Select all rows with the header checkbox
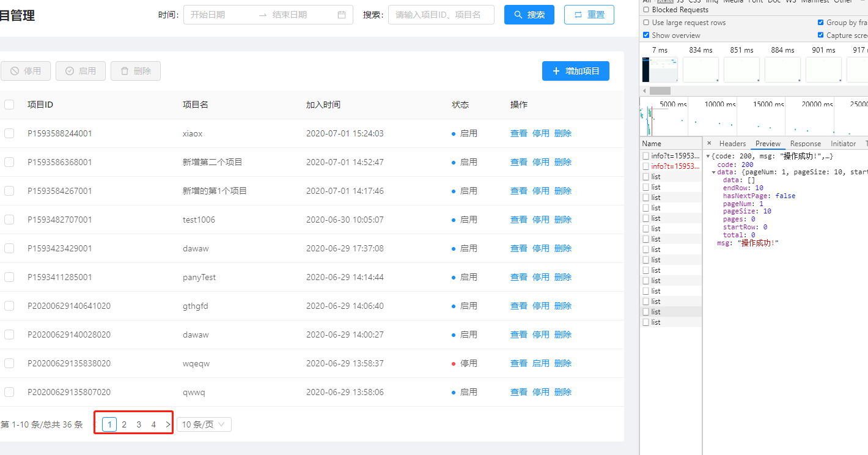 tap(9, 105)
